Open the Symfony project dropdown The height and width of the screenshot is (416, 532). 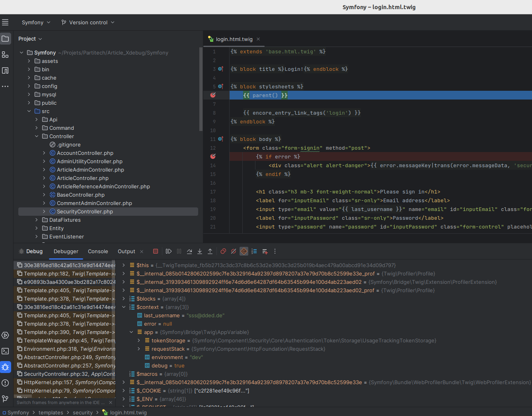tap(36, 22)
